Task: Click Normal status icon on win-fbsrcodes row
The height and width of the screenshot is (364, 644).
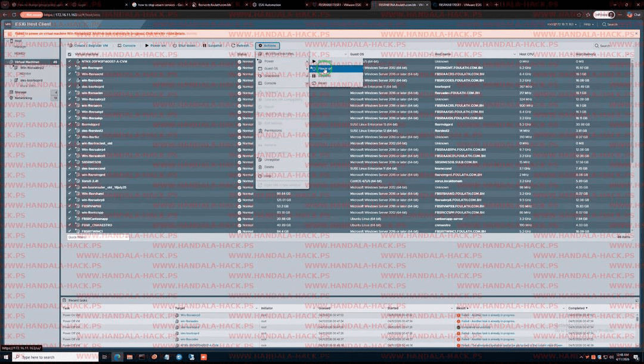Action: tap(240, 80)
